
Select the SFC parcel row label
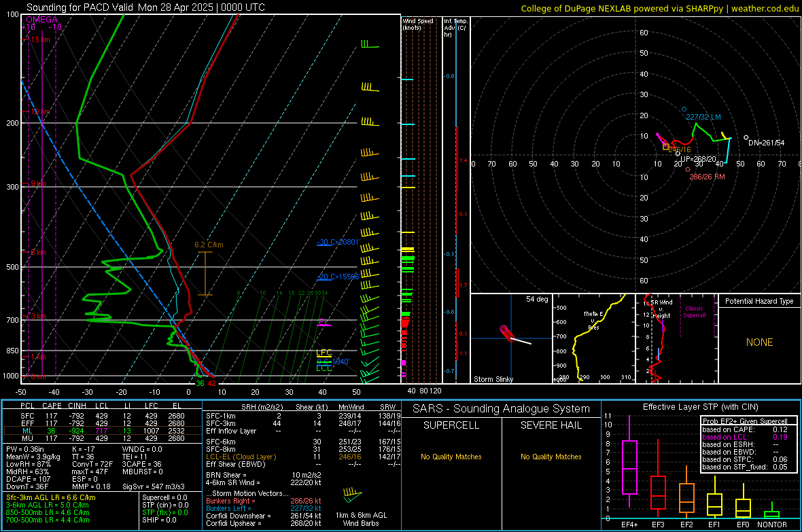point(28,416)
